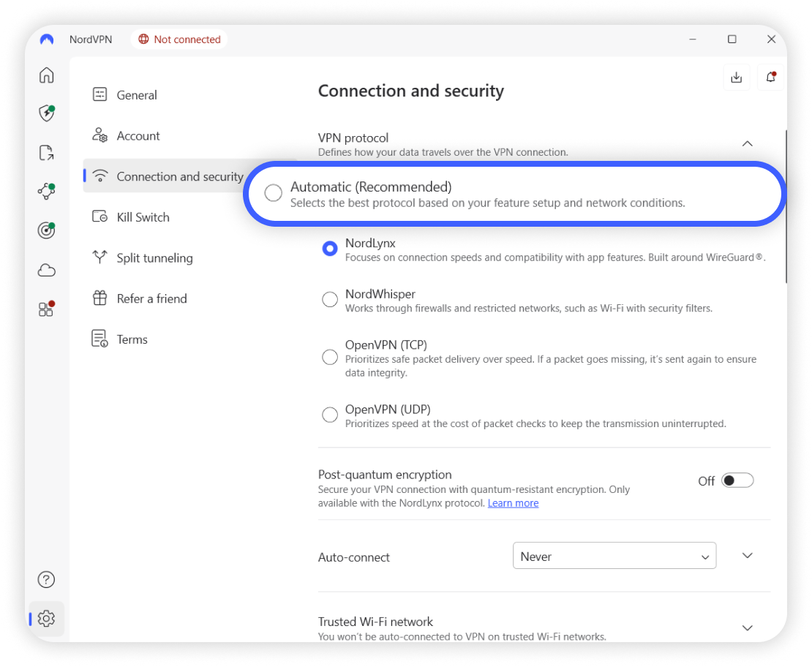Select the Automatic (Recommended) protocol
Viewport: 812px width, 667px height.
pos(274,193)
